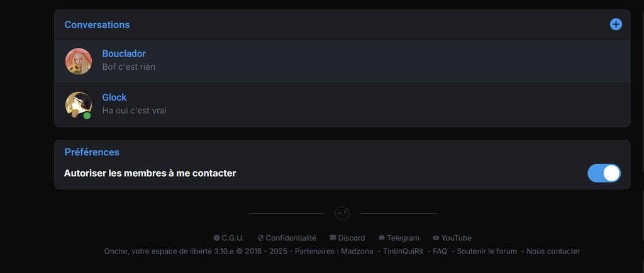644x273 pixels.
Task: Click the Conversations panel heading
Action: [97, 25]
